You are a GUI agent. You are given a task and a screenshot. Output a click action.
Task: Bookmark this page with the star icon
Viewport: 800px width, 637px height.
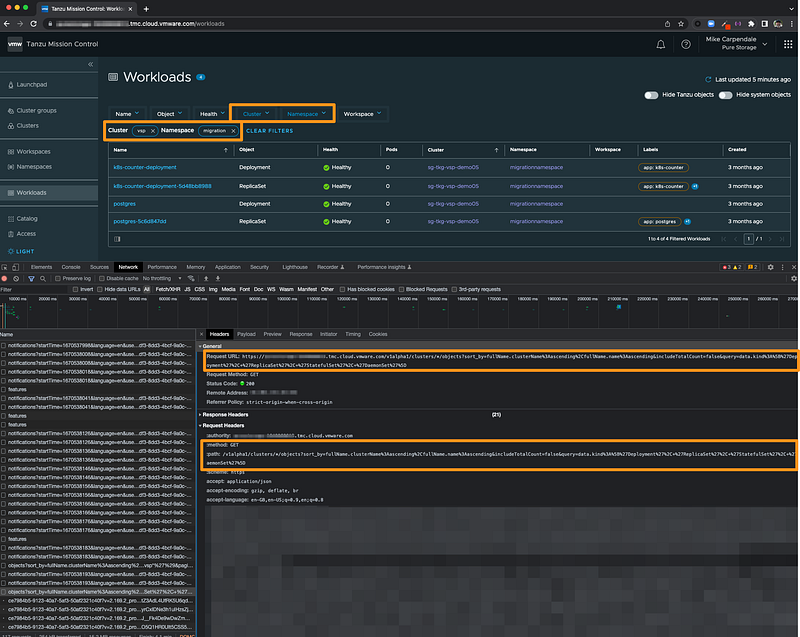coord(681,23)
